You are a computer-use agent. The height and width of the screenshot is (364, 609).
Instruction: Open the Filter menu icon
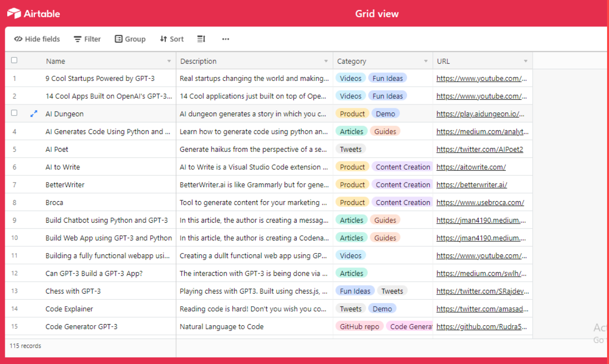(77, 39)
